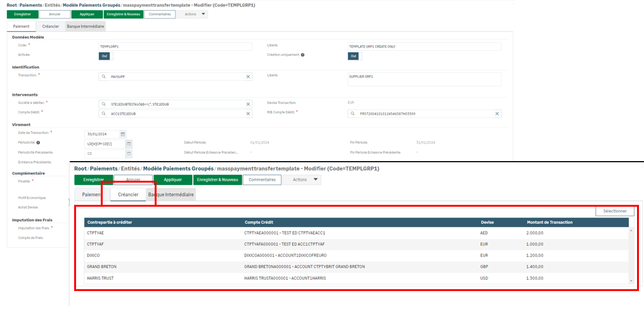Open the Périodicité Précédente picker icon
This screenshot has width=644, height=312.
click(x=128, y=153)
